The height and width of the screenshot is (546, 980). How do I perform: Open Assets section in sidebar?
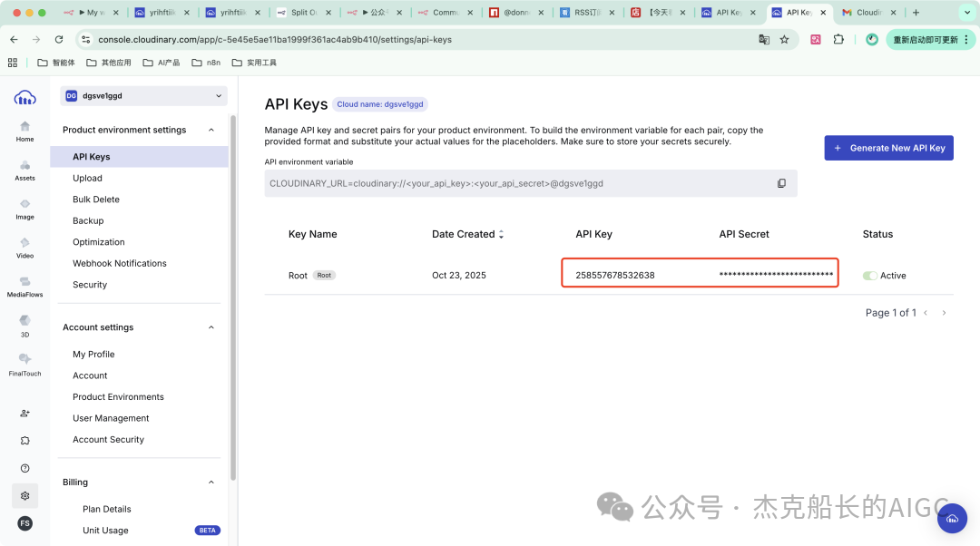pos(25,171)
